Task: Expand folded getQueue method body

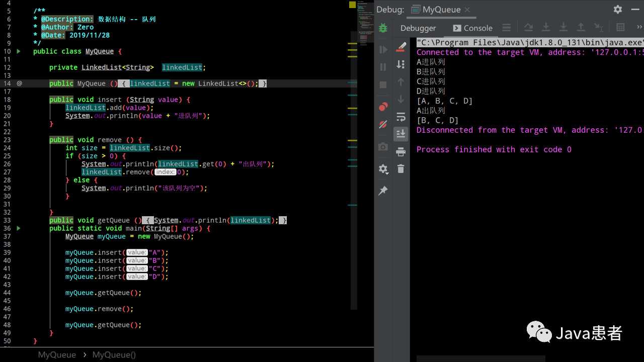Action: [148, 220]
